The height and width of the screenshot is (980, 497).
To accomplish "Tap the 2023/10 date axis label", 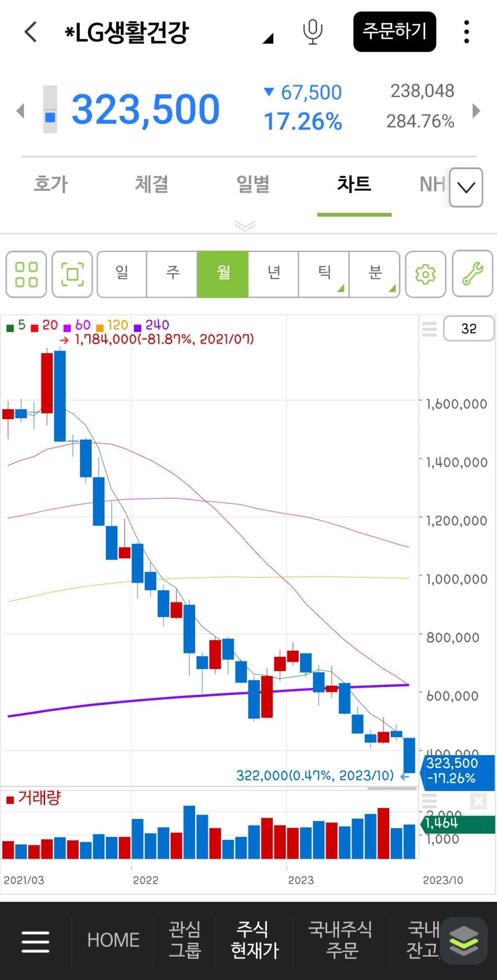I will point(443,880).
